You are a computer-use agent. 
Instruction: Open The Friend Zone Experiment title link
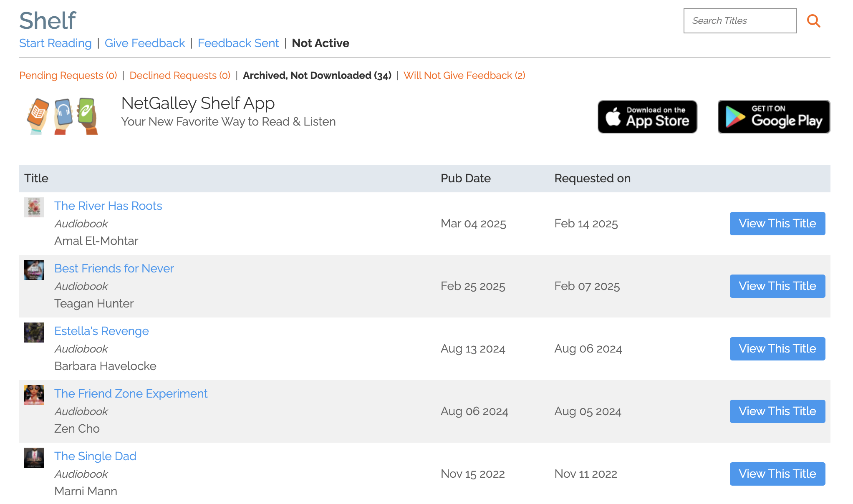tap(131, 393)
